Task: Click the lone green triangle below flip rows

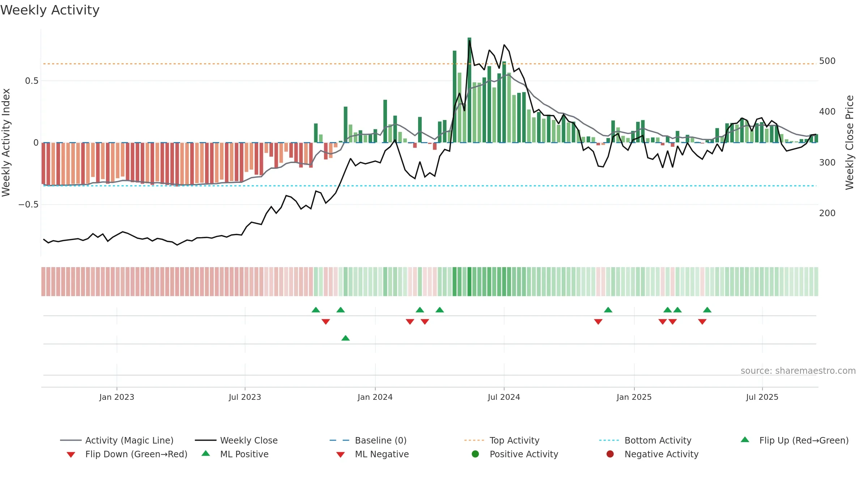Action: click(345, 338)
